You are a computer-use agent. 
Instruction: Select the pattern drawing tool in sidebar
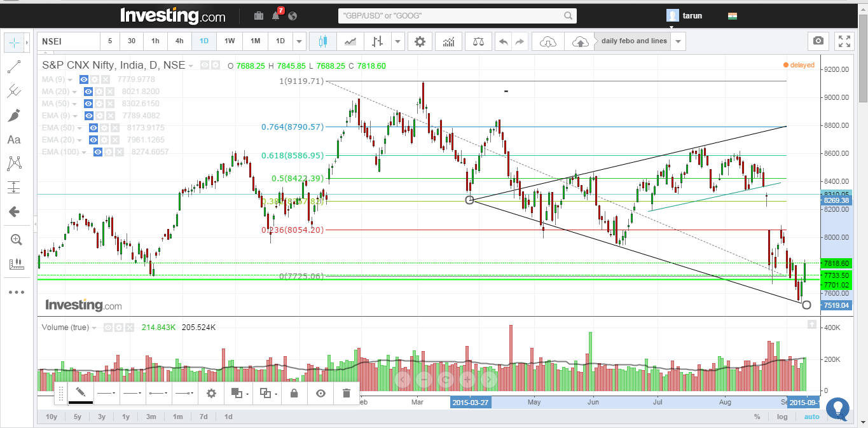pos(14,163)
